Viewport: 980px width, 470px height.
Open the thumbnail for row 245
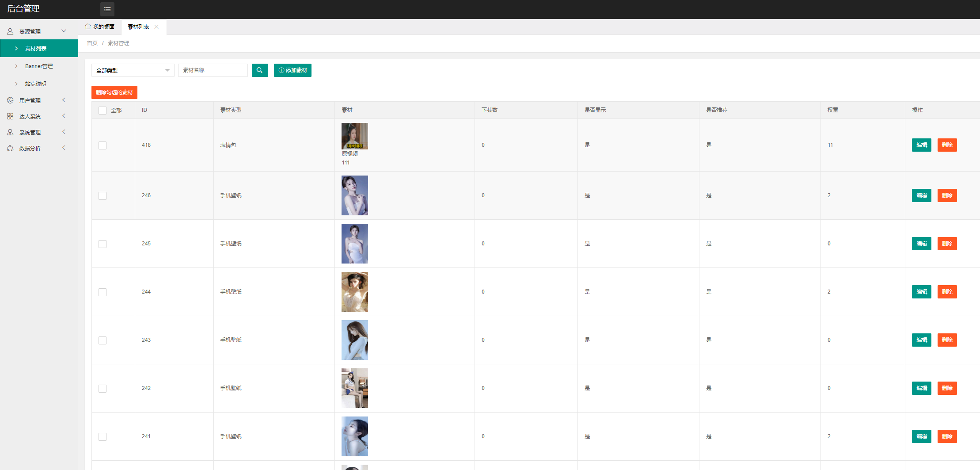[x=355, y=244]
